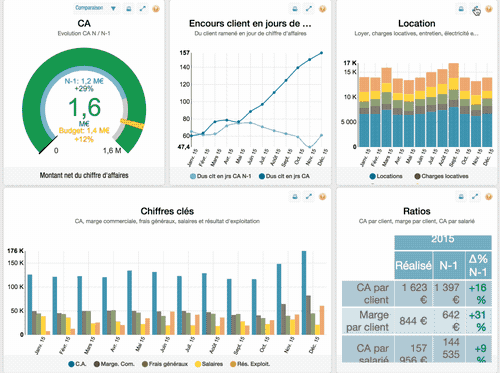Toggle the Salaires series in Chiffres clés
Screen dimensions: 500x373
[209, 364]
